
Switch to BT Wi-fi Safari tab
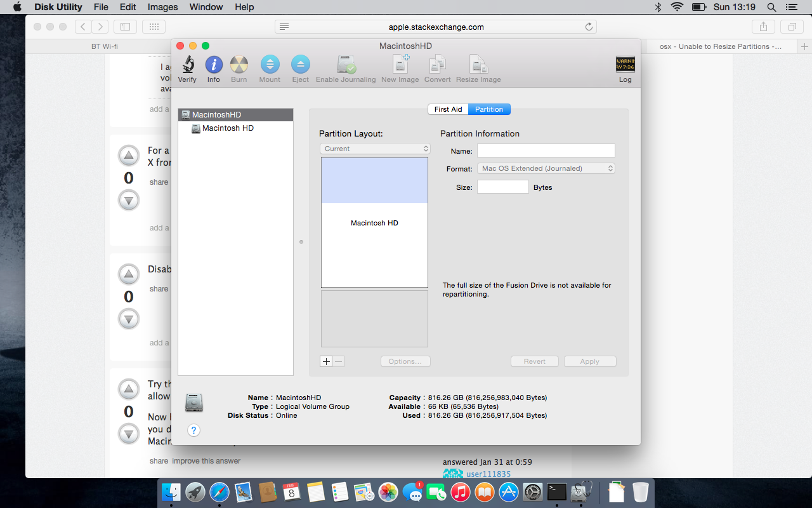pos(105,46)
